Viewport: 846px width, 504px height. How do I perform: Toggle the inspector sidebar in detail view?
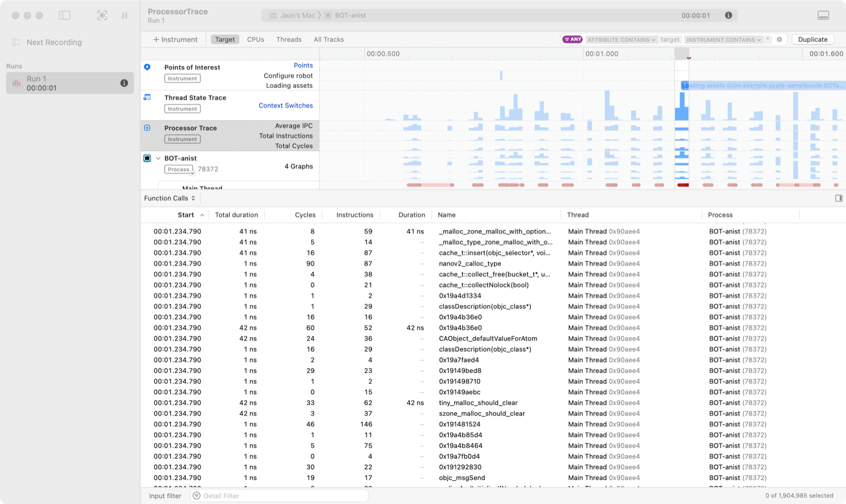point(839,198)
